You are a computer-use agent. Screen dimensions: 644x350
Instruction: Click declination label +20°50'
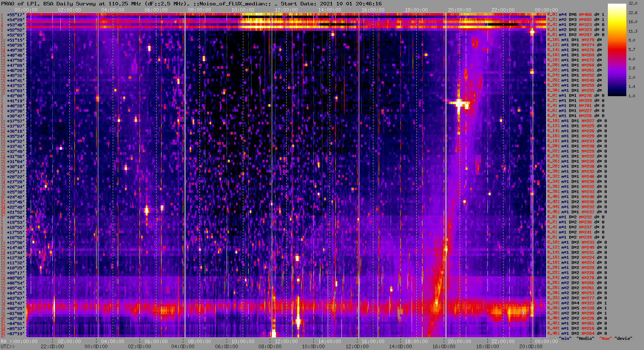(x=15, y=217)
